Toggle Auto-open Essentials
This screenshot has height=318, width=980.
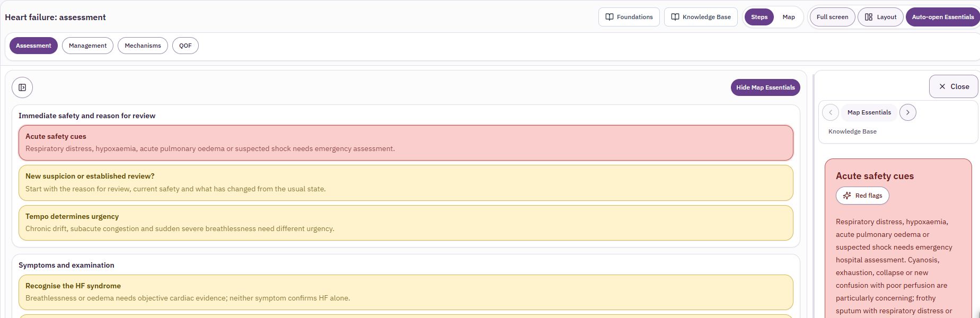(943, 17)
